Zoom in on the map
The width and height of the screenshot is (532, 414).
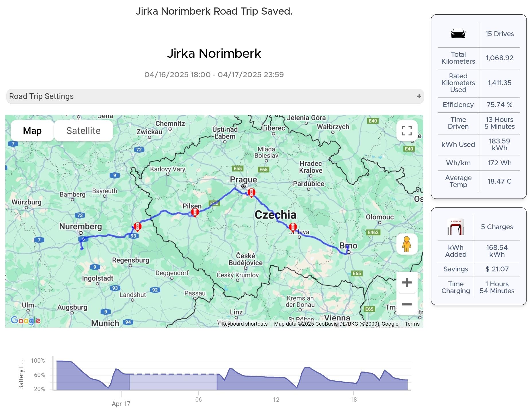406,283
